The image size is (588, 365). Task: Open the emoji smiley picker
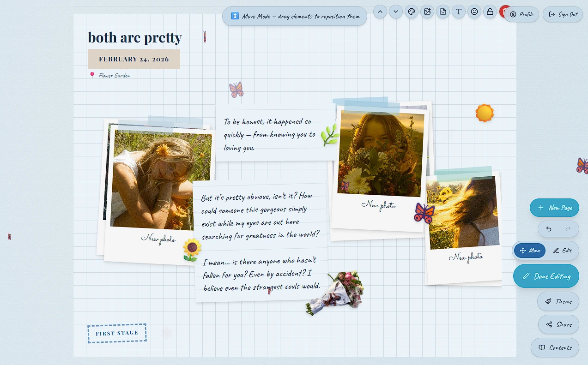[x=474, y=12]
